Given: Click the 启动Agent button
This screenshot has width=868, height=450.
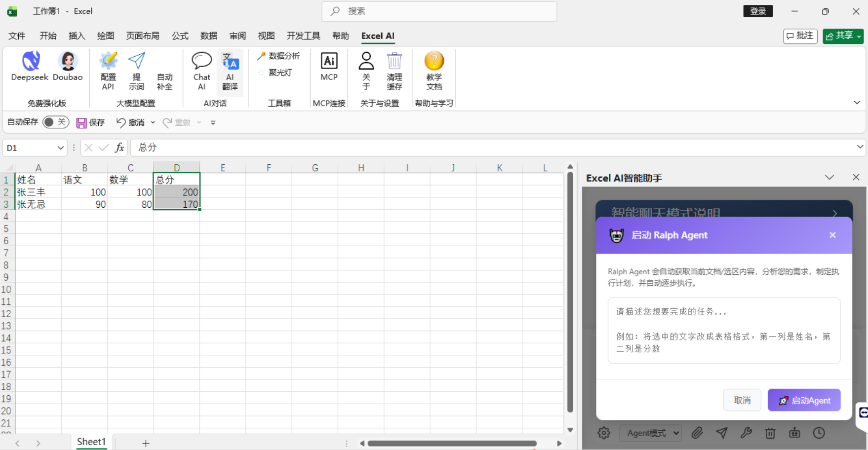Looking at the screenshot, I should pyautogui.click(x=804, y=400).
